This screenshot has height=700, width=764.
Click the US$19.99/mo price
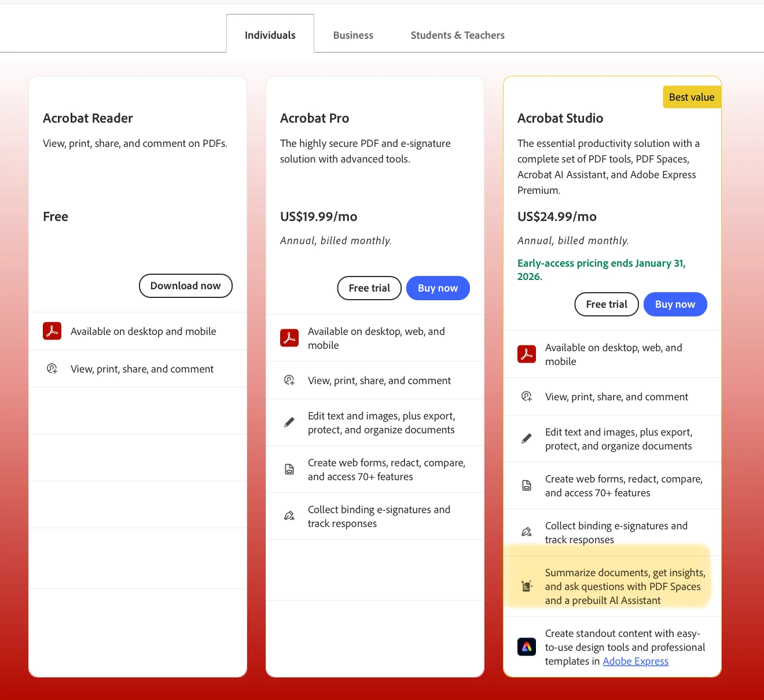[x=319, y=216]
